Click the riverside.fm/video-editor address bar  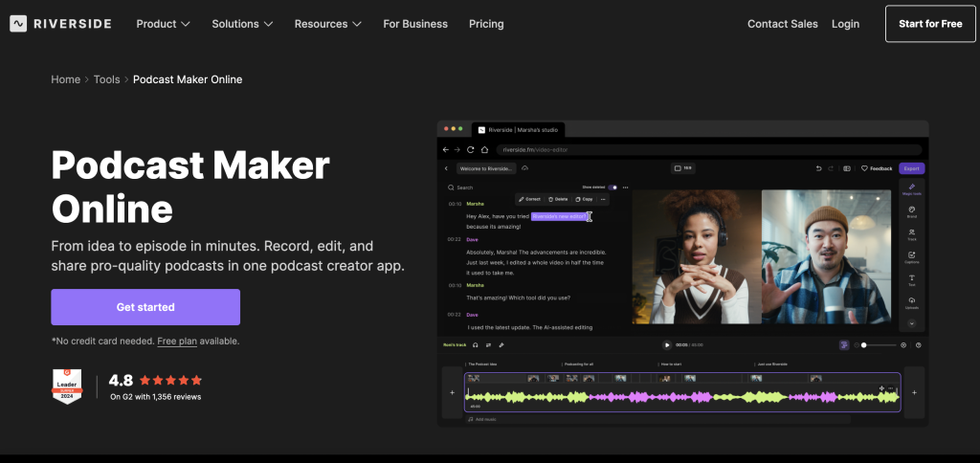tap(709, 150)
